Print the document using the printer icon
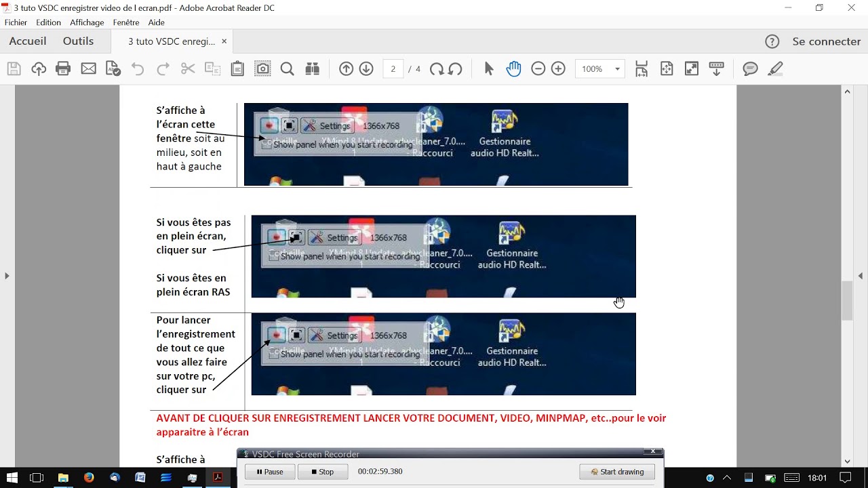 (63, 68)
